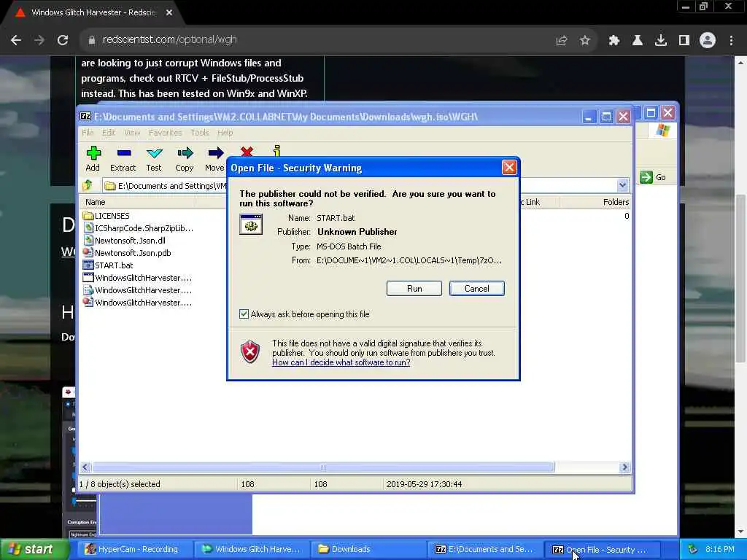Open the Help menu in 7-Zip
This screenshot has height=560, width=747.
pos(225,133)
